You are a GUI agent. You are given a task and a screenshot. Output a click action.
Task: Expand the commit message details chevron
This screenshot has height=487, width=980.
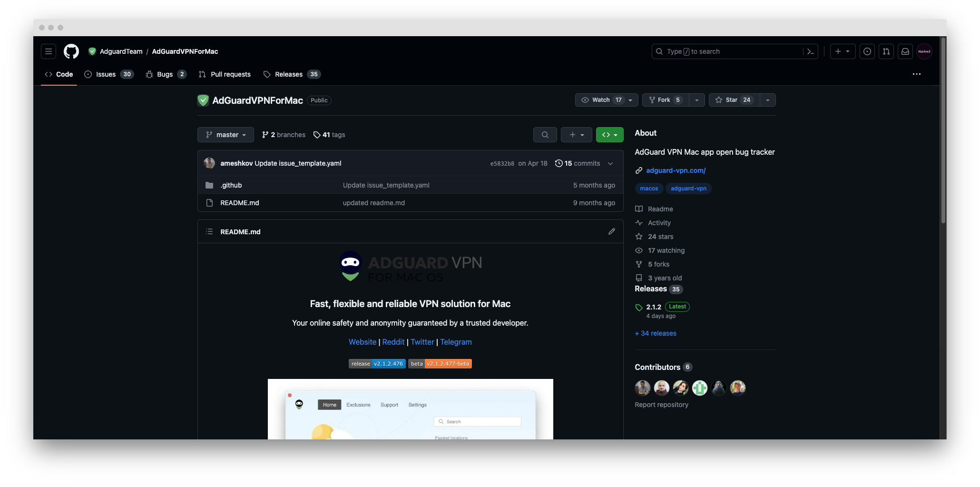(610, 163)
